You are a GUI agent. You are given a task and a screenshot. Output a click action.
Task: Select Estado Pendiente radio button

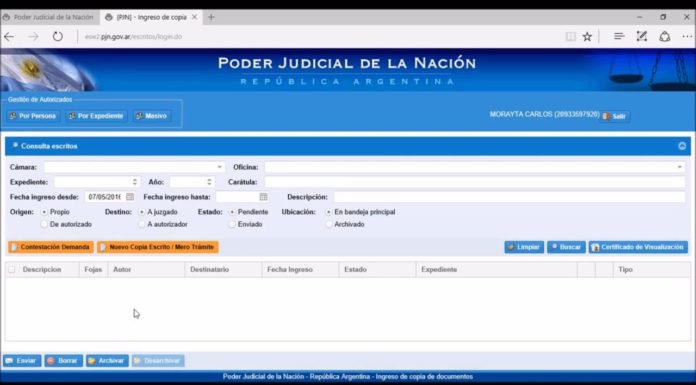[232, 212]
